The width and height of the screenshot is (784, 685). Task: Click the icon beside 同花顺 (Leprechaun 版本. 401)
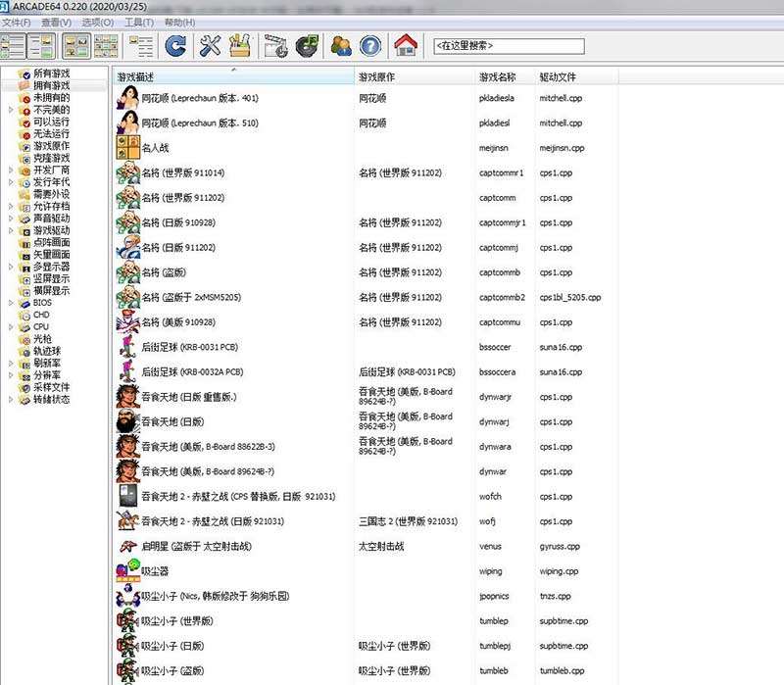128,97
